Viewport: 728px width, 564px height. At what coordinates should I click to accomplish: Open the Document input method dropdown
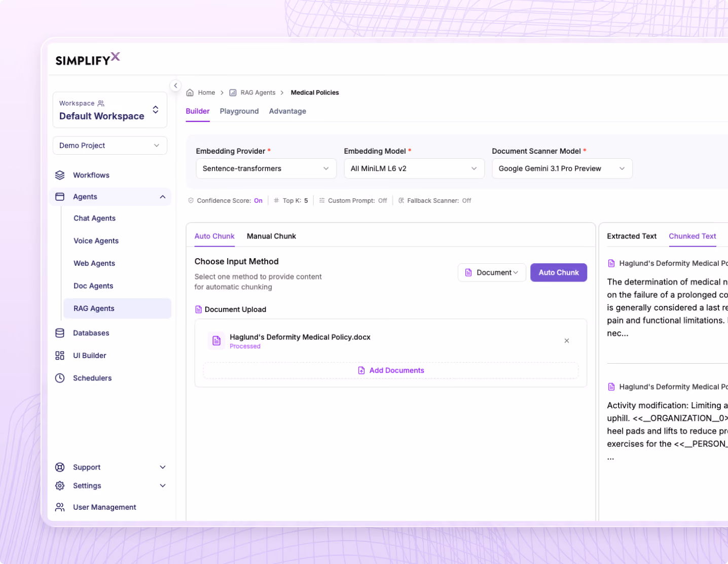pyautogui.click(x=492, y=272)
